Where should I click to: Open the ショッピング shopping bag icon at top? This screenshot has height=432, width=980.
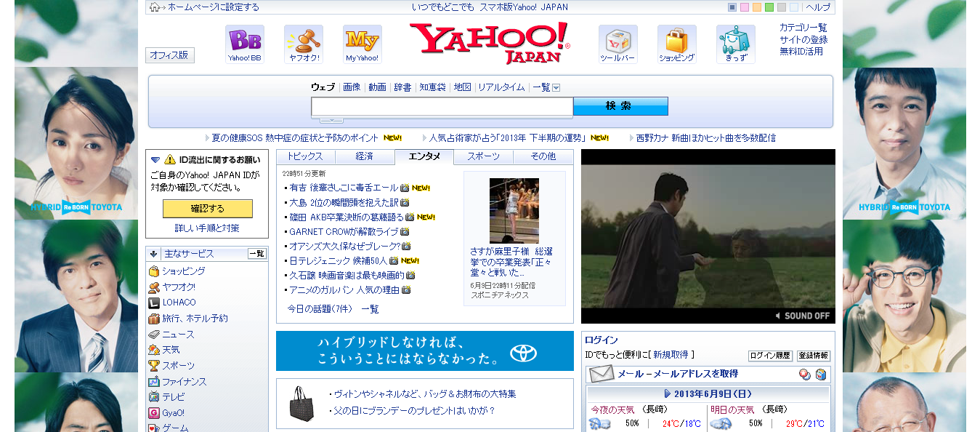pyautogui.click(x=677, y=44)
